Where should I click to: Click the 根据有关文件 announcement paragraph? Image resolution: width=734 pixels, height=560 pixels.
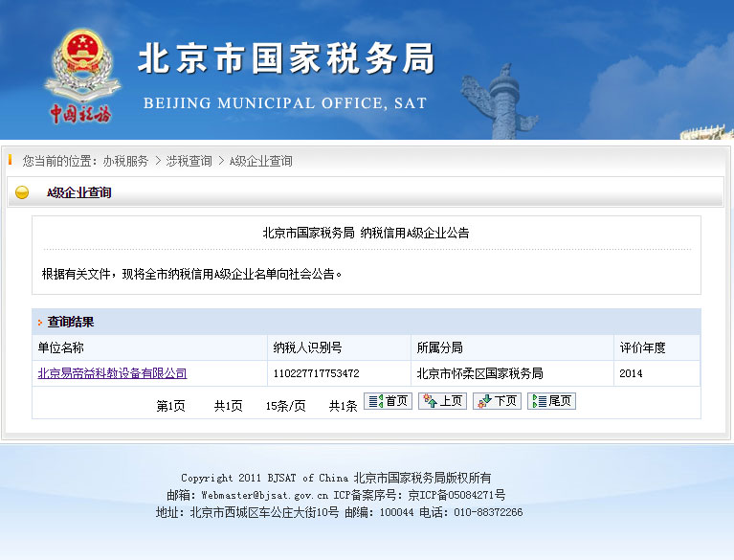192,274
